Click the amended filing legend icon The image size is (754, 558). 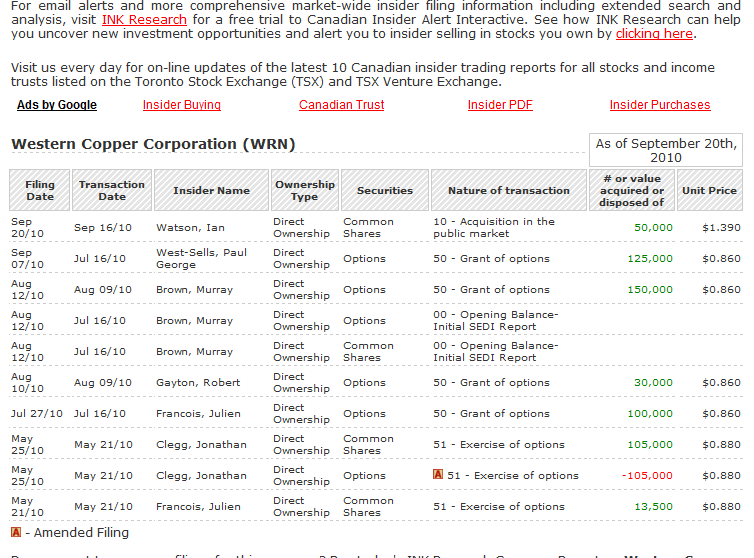(x=16, y=533)
